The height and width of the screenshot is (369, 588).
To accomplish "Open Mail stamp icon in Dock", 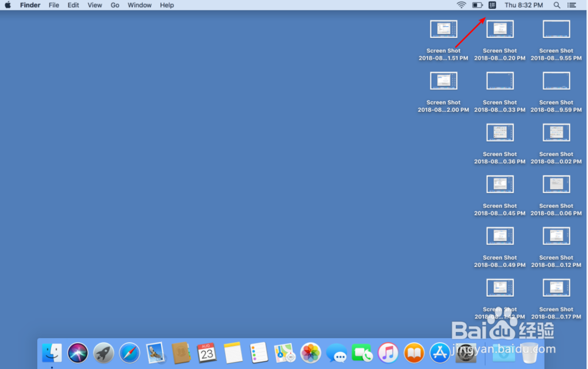I will click(155, 353).
